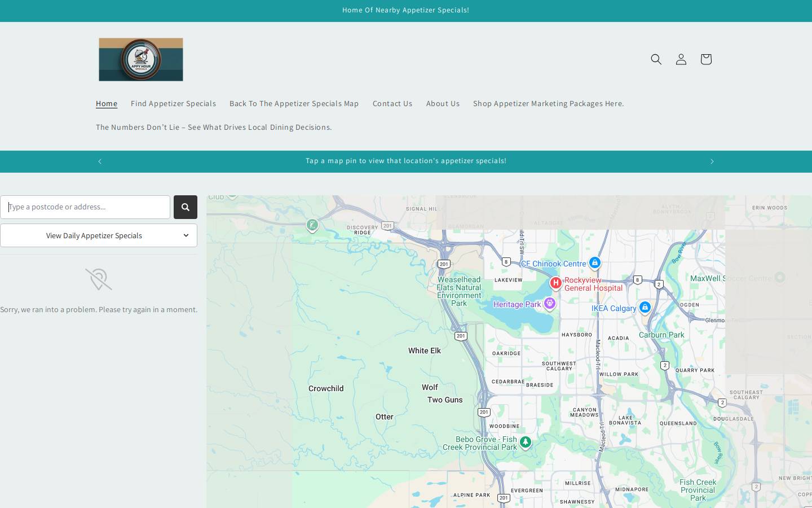812x508 pixels.
Task: Click the 'Sorry, we ran into a problem' message
Action: [99, 309]
